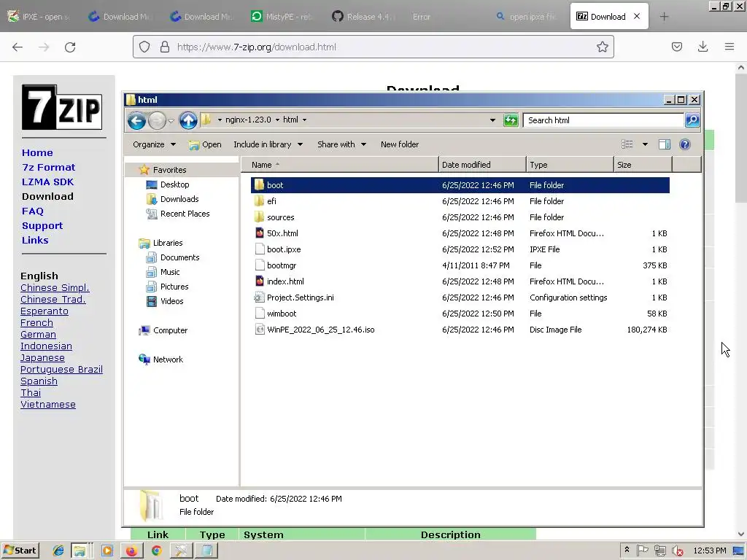The image size is (747, 560).
Task: Open Internet Explorer from taskbar
Action: point(58,551)
